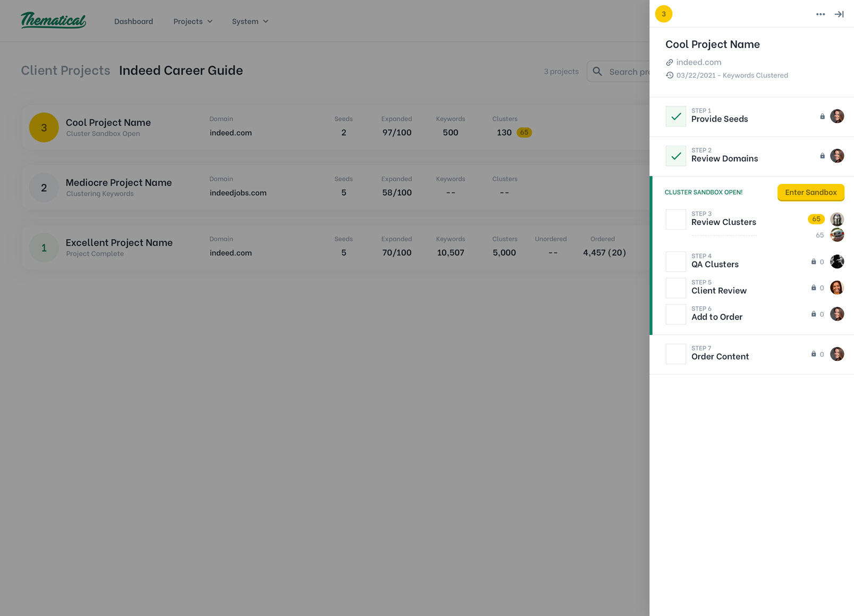Open the three-dots more options menu
The image size is (854, 616).
coord(821,14)
